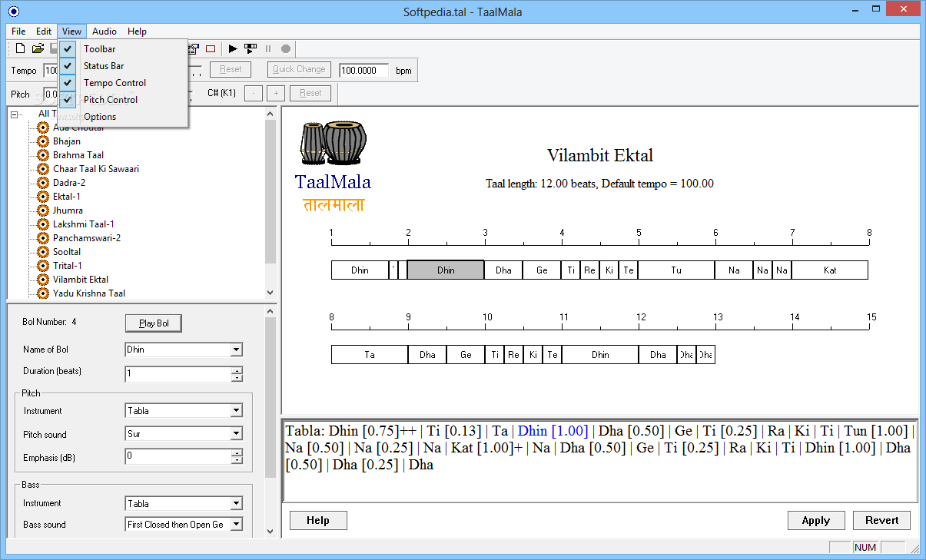
Task: Click the Help button below text editor
Action: [318, 520]
